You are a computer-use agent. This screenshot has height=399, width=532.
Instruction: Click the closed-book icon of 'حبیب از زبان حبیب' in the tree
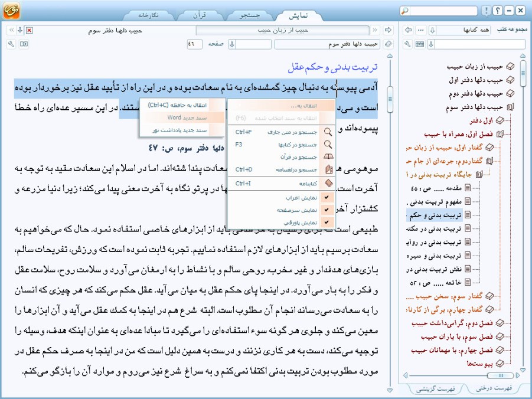coord(510,67)
